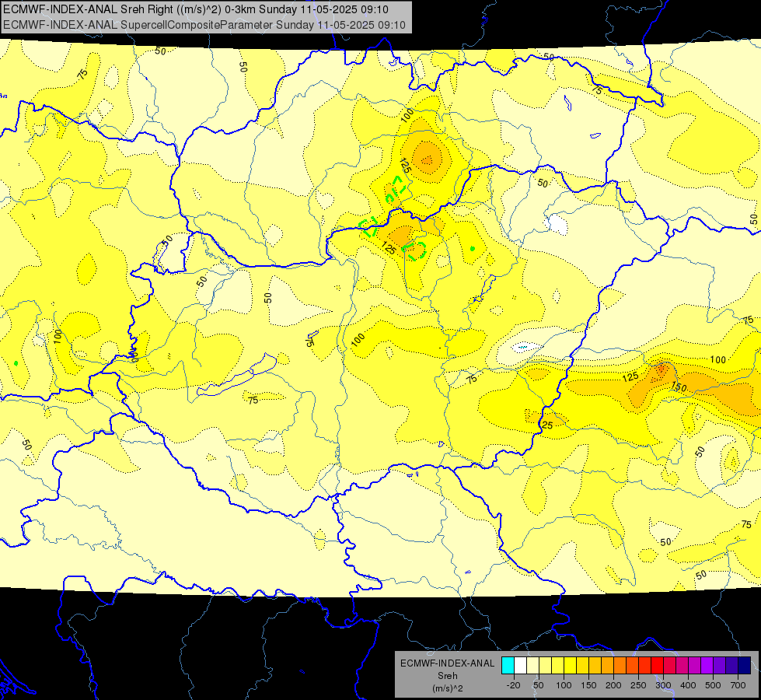Image resolution: width=761 pixels, height=700 pixels.
Task: Click the '500' legend value
Action: tap(713, 685)
